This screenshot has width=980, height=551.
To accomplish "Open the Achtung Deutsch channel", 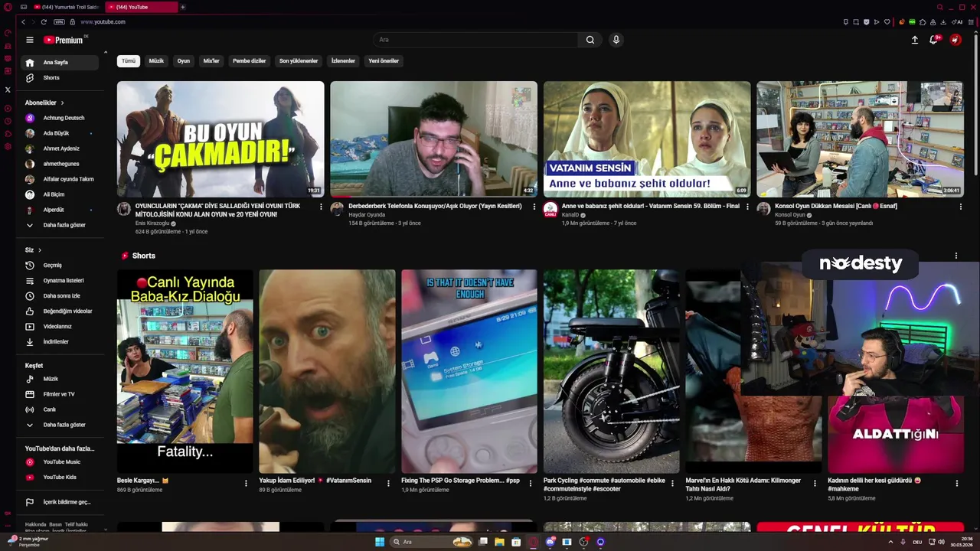I will [60, 118].
